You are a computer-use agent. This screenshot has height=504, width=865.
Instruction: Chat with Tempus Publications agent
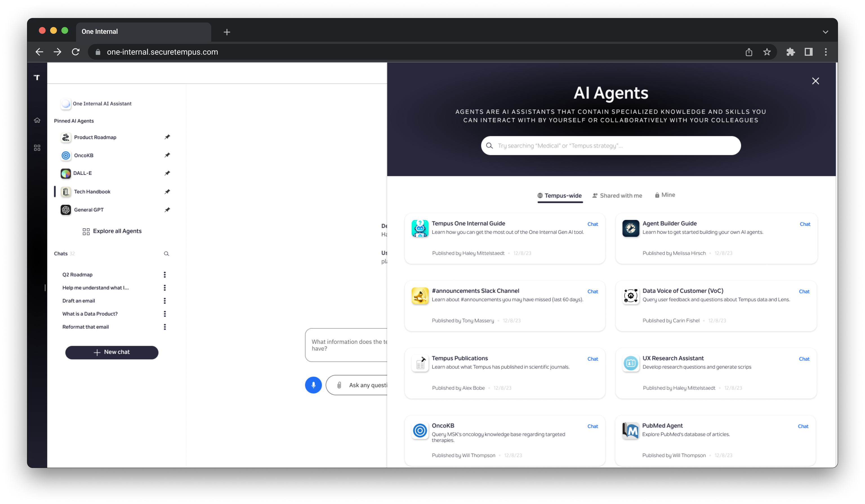593,359
